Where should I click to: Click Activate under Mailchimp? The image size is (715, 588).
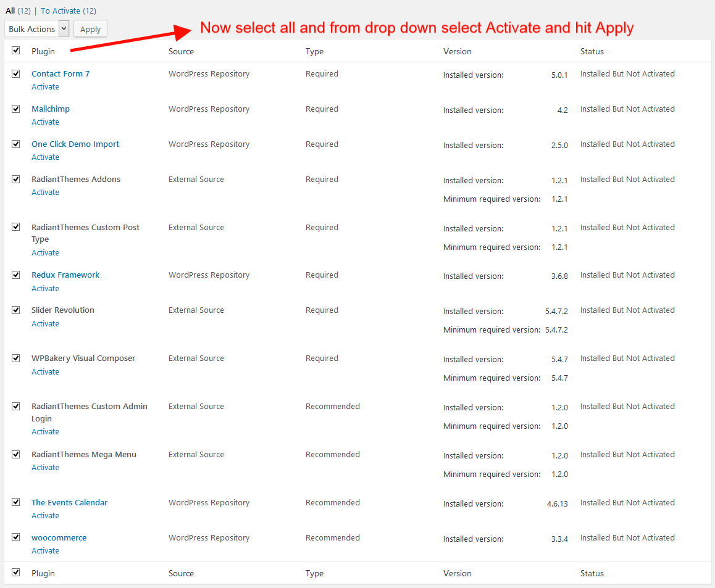(x=45, y=122)
